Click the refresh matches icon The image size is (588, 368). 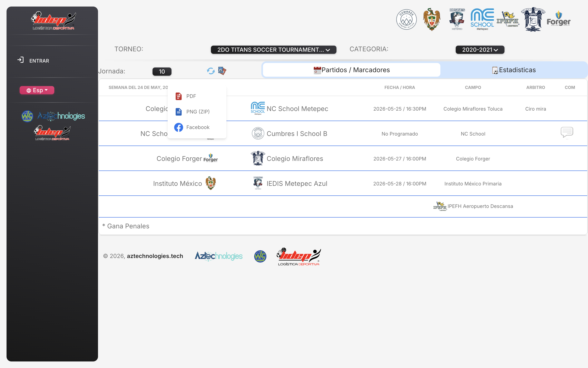(211, 71)
